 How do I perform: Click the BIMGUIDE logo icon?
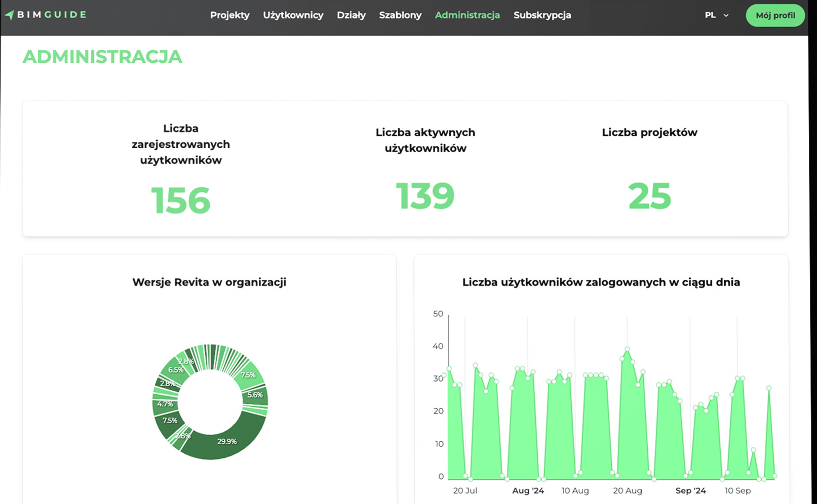coord(10,15)
